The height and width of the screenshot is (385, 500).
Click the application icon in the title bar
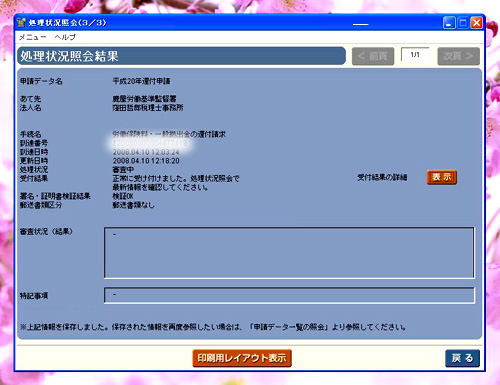pos(22,23)
